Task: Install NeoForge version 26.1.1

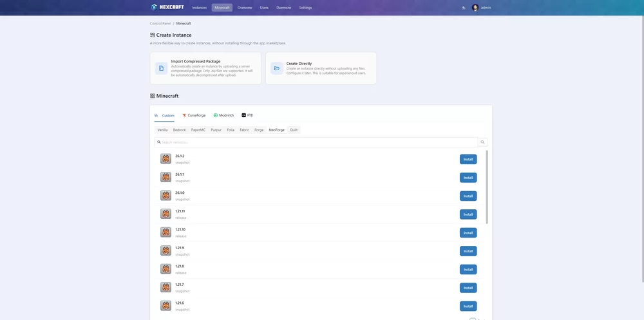Action: point(468,178)
